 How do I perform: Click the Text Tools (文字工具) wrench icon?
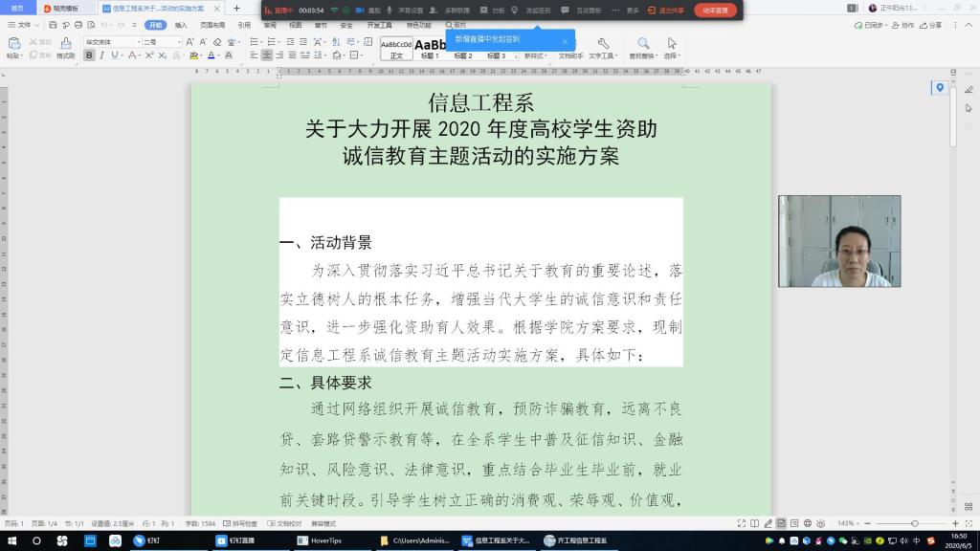[x=602, y=44]
